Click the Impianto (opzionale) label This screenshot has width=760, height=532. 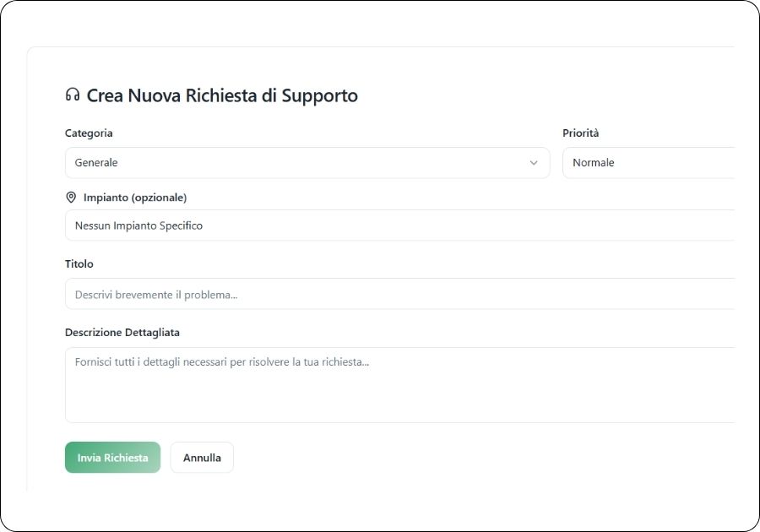coord(135,198)
